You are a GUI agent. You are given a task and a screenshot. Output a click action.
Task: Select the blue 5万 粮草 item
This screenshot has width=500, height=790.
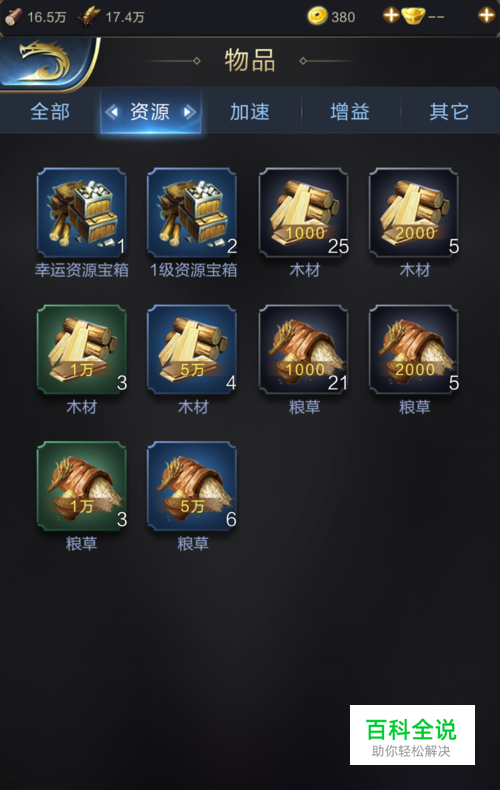tap(192, 486)
